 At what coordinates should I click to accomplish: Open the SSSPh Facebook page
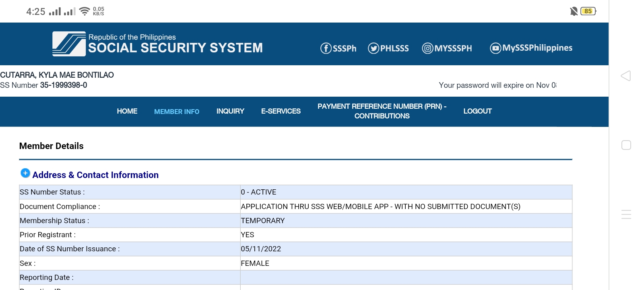coord(339,48)
